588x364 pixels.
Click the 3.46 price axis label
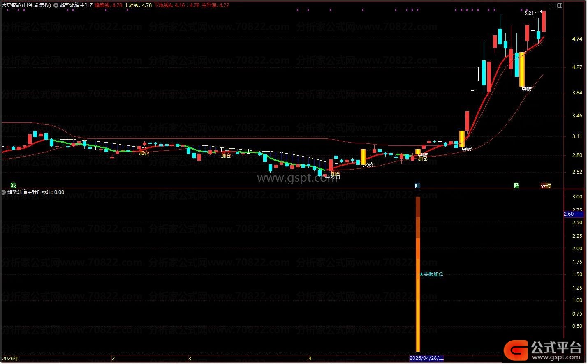click(x=577, y=115)
